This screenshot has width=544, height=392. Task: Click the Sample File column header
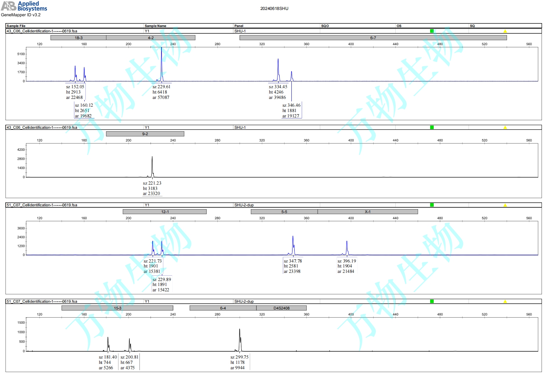(x=16, y=26)
